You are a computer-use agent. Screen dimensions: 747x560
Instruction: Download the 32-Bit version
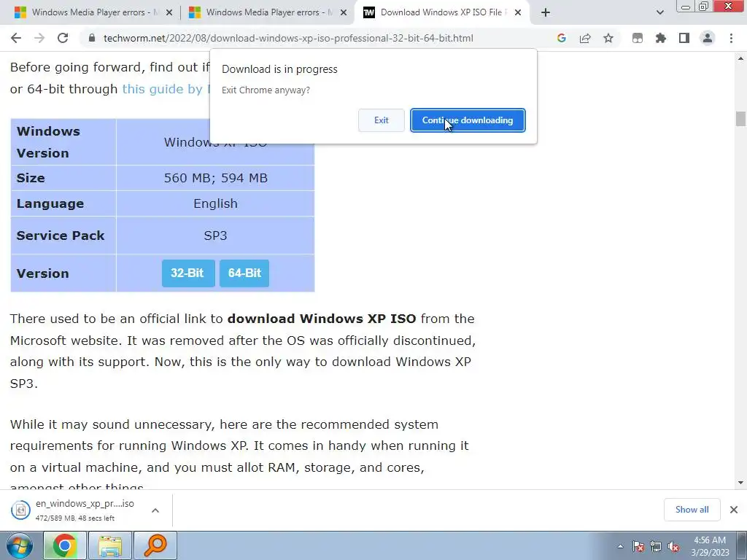[x=188, y=273]
